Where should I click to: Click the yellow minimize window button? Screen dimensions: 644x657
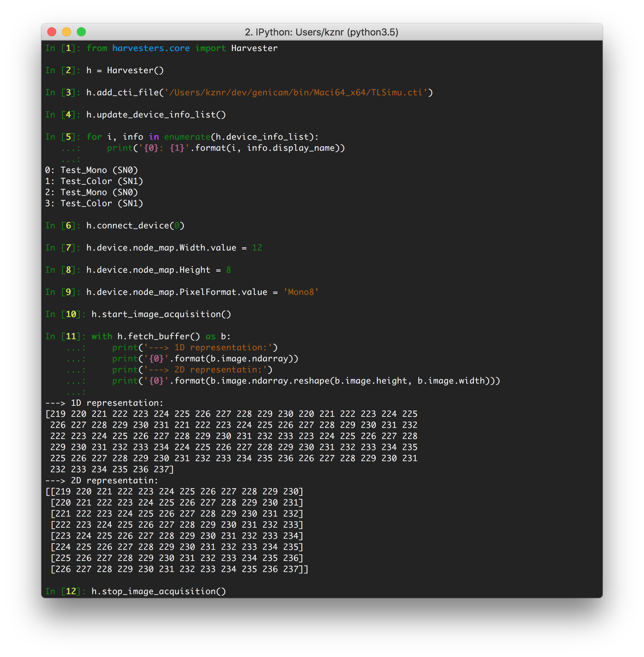[67, 32]
